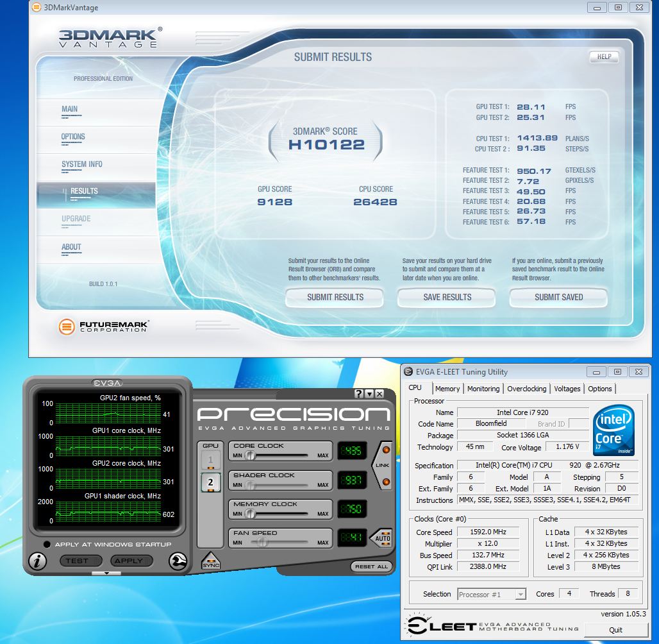Click the SHADER CLOCK slider handle

click(x=250, y=484)
